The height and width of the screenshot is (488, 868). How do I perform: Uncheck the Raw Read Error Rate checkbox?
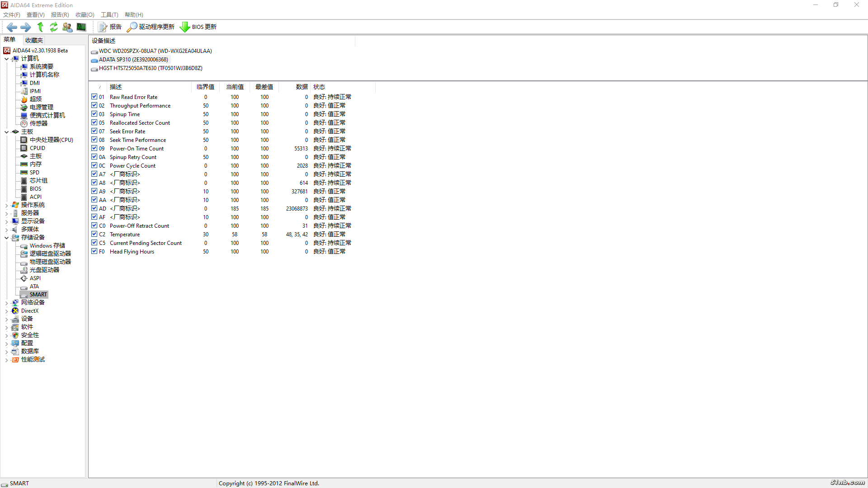(94, 97)
